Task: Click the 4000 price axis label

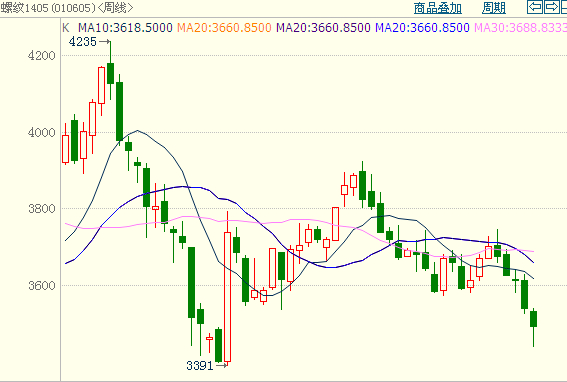Action: [42, 132]
